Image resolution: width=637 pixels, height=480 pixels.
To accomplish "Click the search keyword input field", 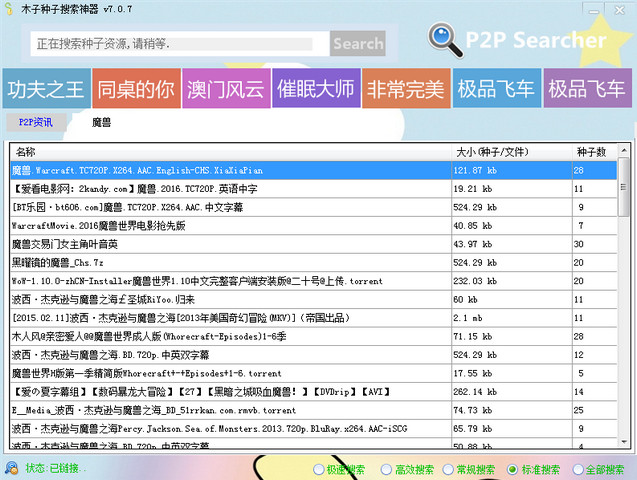I will (180, 43).
